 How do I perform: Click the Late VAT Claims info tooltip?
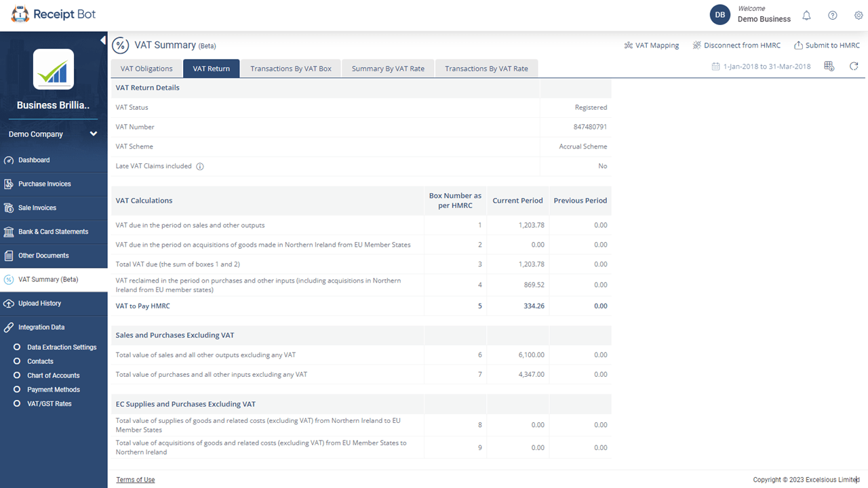(x=199, y=166)
